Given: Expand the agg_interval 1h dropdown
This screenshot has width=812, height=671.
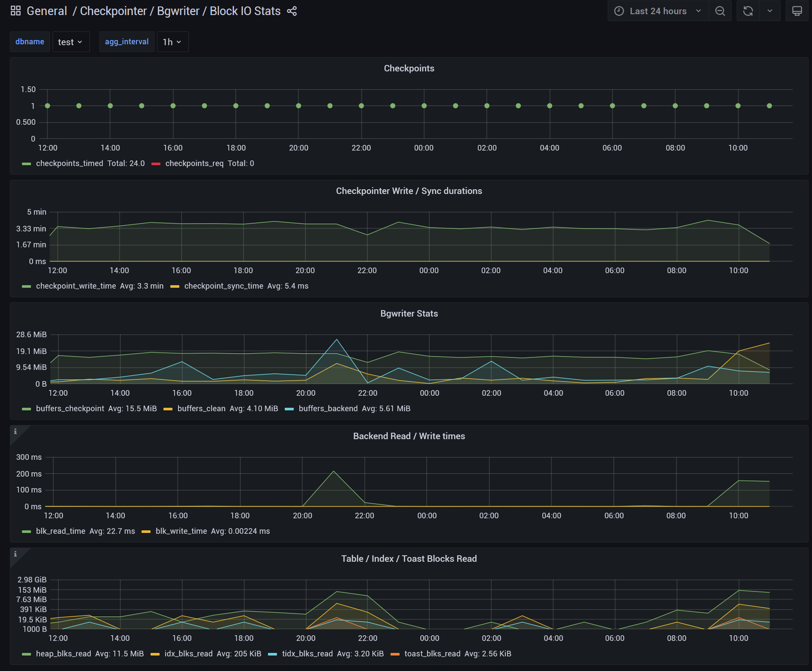Looking at the screenshot, I should click(172, 42).
